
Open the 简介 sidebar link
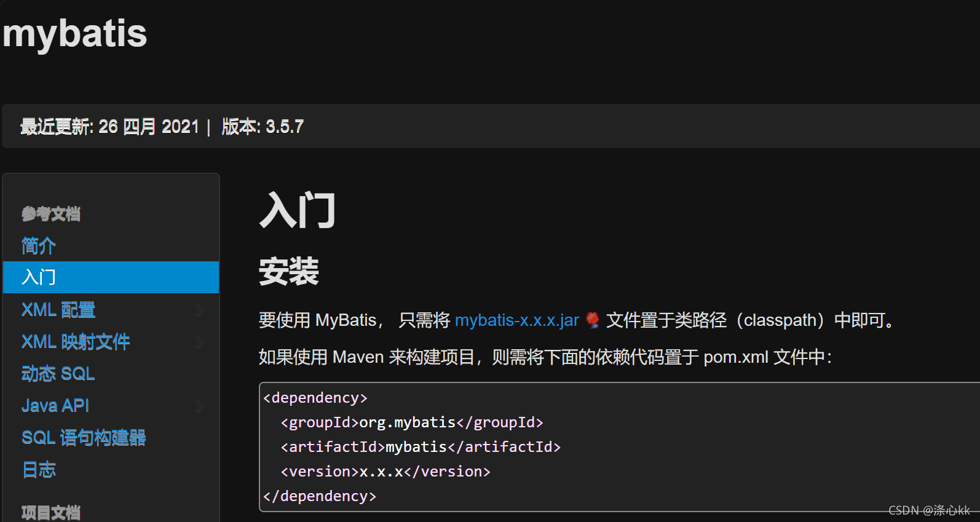(39, 246)
